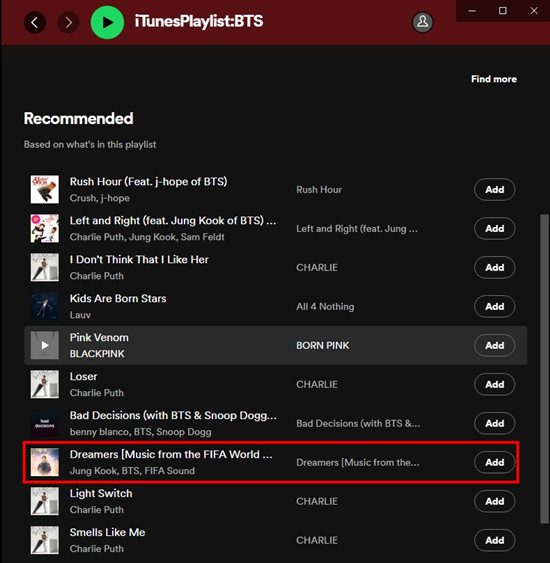Click the Loser album cover thumbnail
The height and width of the screenshot is (563, 550).
45,384
